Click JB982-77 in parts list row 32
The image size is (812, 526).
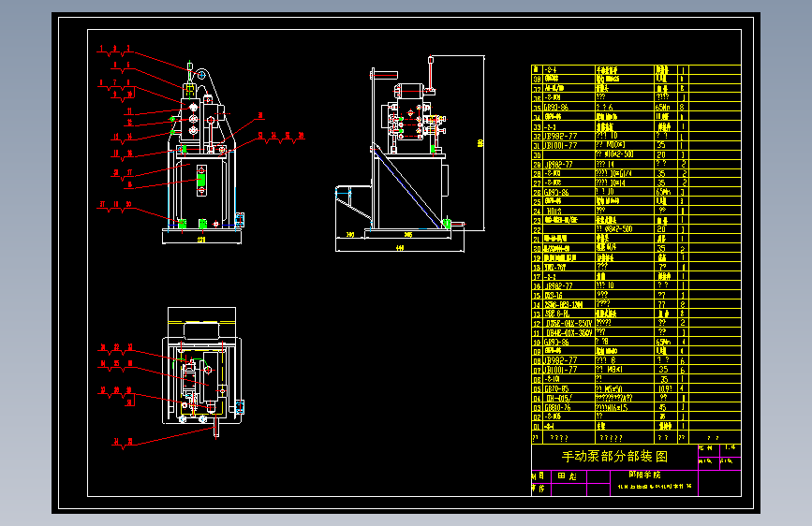point(560,136)
